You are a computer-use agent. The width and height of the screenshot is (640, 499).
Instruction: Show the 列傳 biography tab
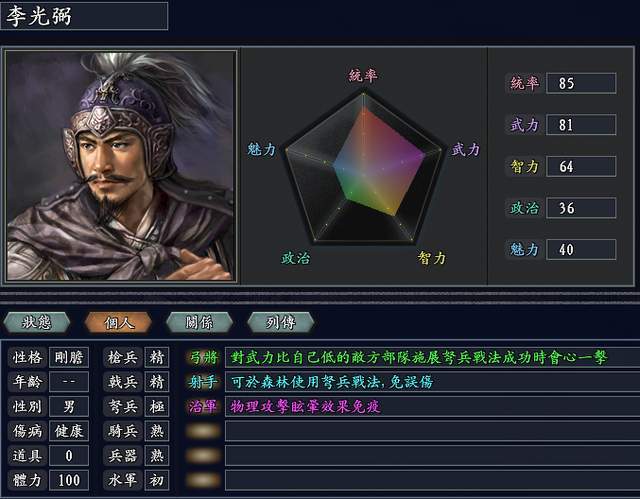[x=279, y=322]
